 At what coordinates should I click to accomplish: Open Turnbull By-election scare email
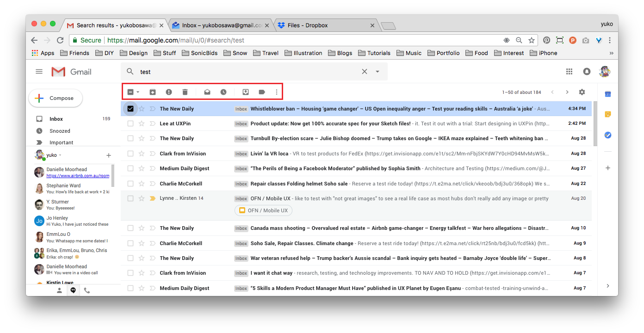point(356,139)
